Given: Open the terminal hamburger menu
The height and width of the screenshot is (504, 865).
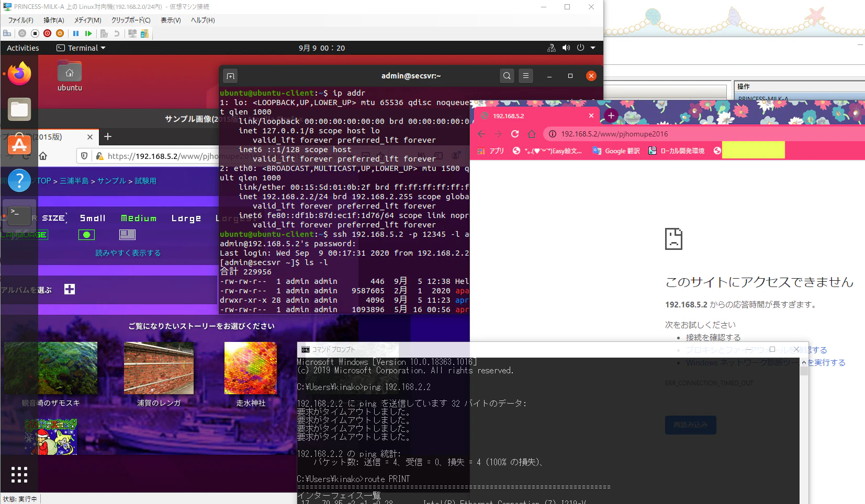Looking at the screenshot, I should (x=526, y=76).
